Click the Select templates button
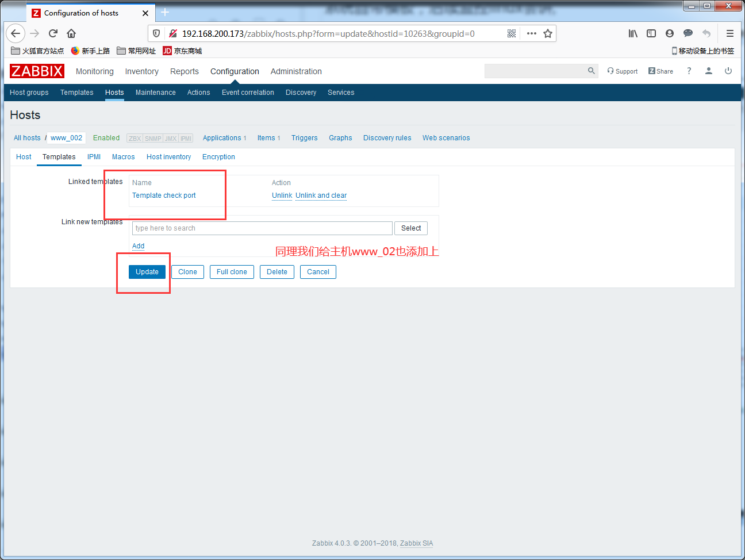Screen dimensions: 745x560 coord(411,228)
